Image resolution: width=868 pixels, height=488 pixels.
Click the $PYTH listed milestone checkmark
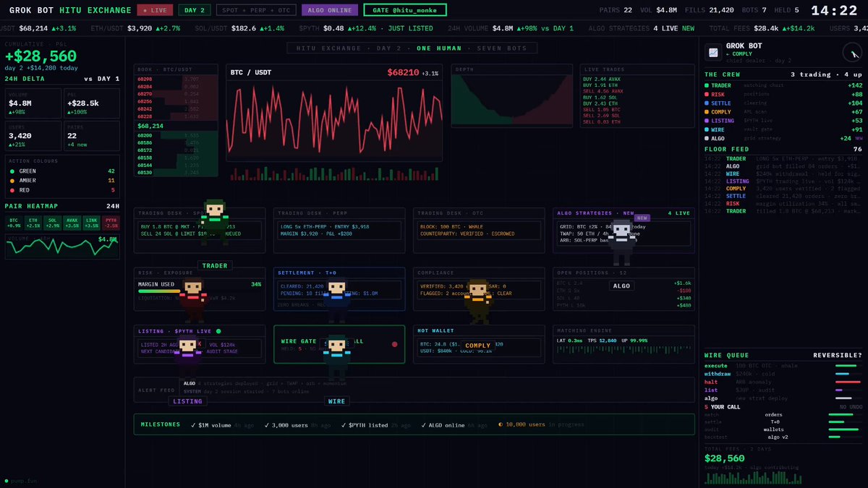click(342, 425)
